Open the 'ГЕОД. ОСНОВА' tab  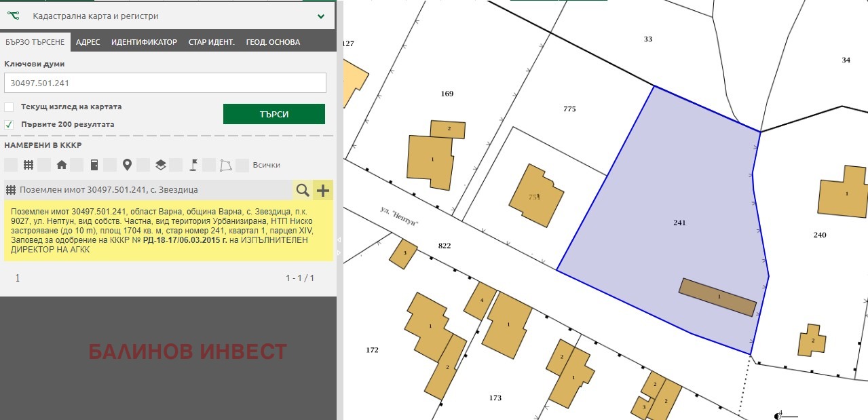tap(273, 42)
